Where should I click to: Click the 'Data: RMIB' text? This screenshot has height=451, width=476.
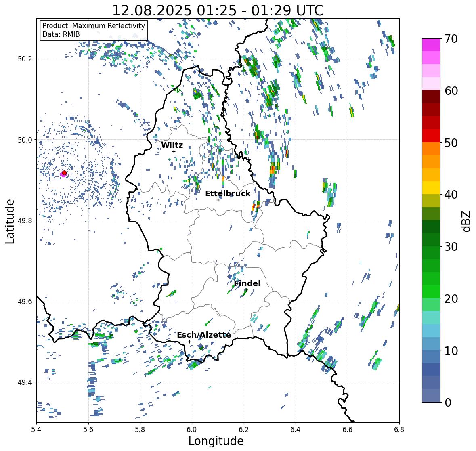coord(61,34)
